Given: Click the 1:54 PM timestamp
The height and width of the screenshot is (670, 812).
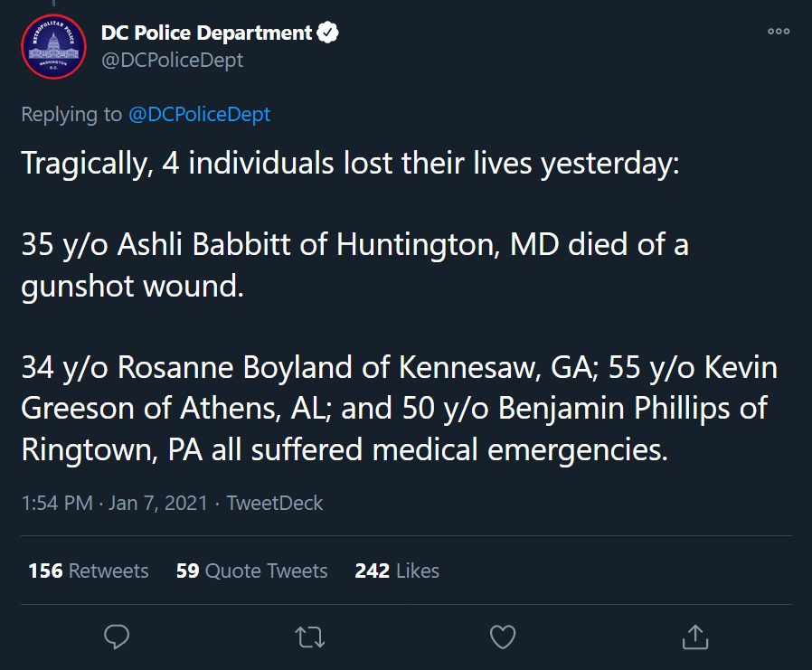Looking at the screenshot, I should (57, 504).
